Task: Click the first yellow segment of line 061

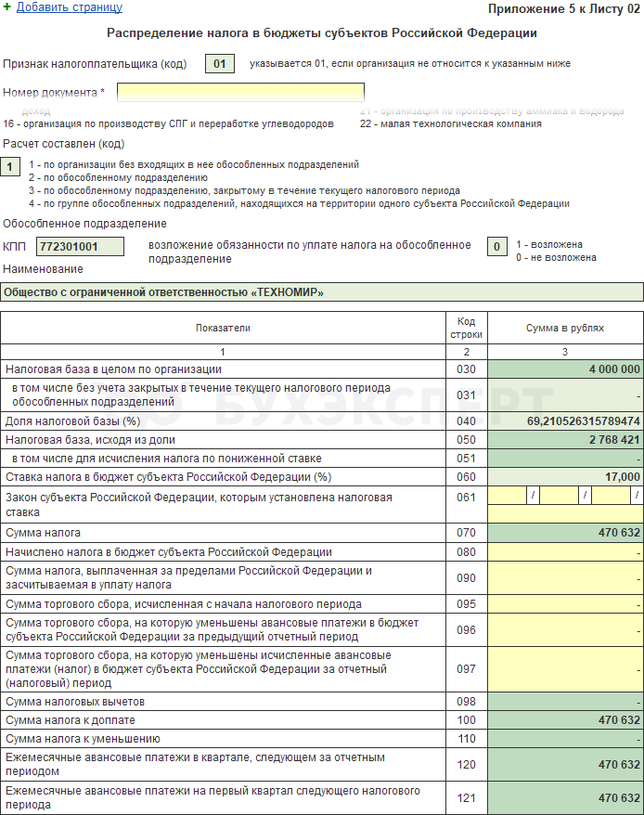Action: point(507,496)
